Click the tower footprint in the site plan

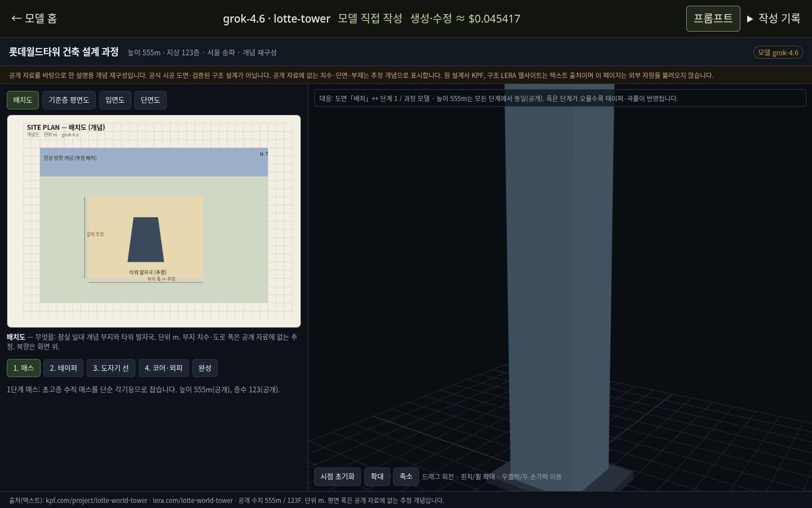click(x=146, y=239)
